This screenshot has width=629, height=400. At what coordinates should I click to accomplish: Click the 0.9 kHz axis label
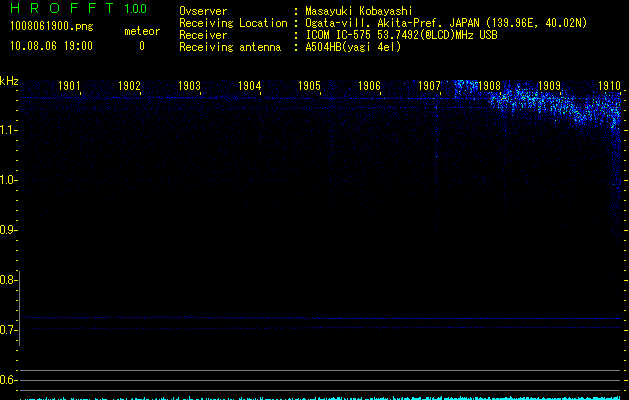(8, 230)
